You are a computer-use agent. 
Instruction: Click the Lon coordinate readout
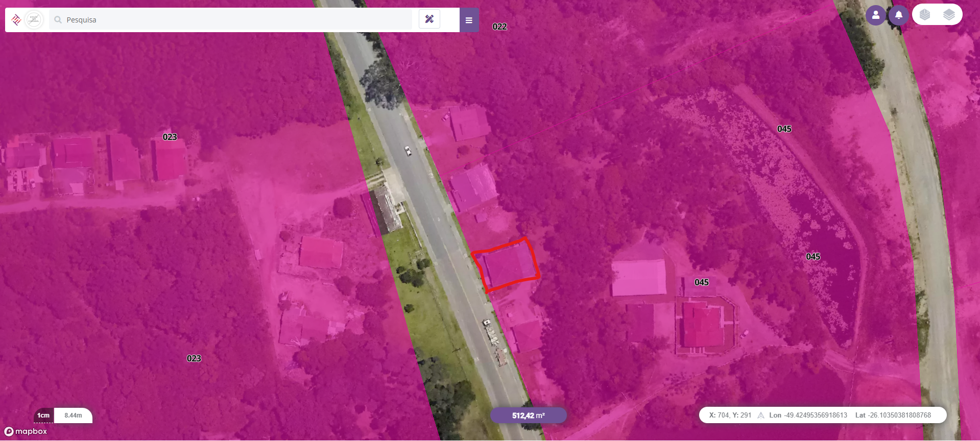pyautogui.click(x=808, y=415)
